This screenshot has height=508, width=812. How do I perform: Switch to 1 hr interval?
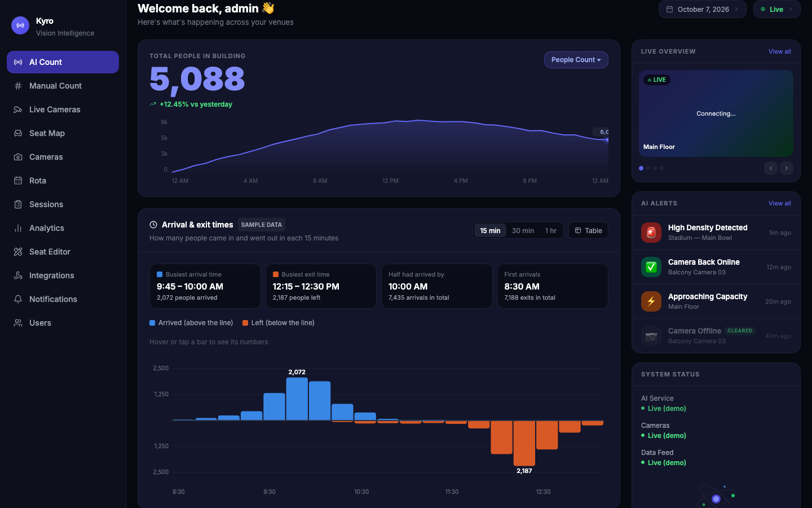click(551, 230)
